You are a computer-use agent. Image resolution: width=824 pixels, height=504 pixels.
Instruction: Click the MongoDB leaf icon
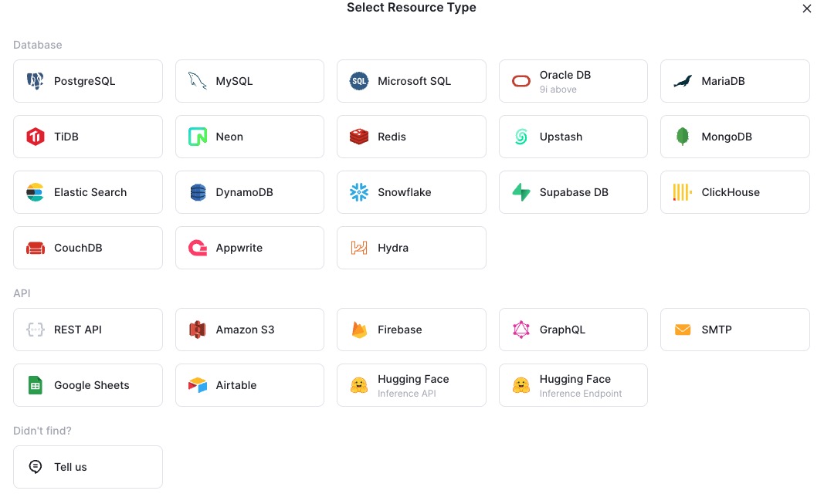682,137
